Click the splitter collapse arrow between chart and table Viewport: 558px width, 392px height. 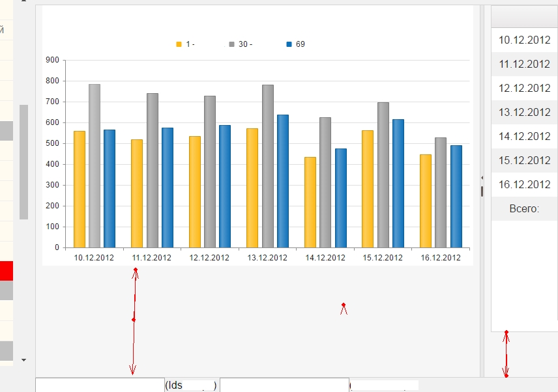pos(482,178)
